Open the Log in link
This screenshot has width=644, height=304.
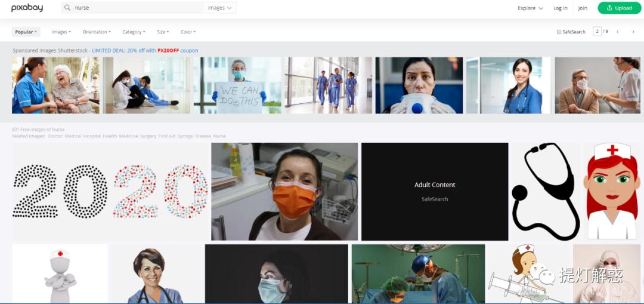pyautogui.click(x=560, y=8)
